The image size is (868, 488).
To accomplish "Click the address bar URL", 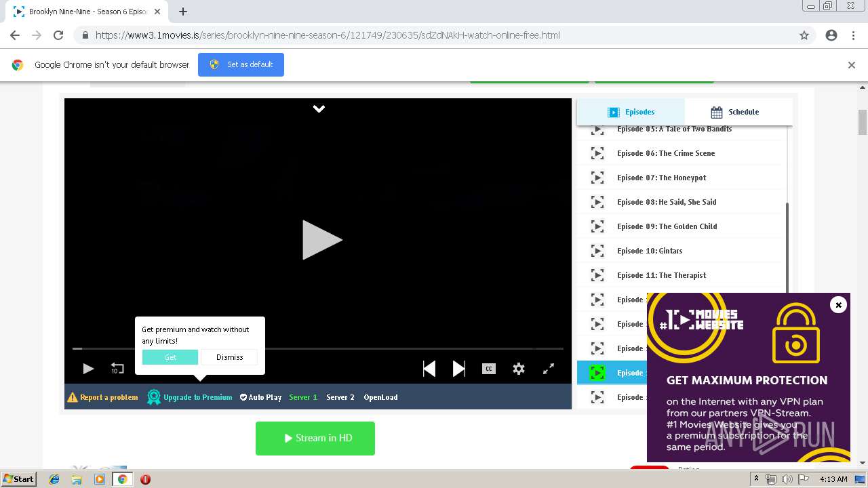I will 328,35.
